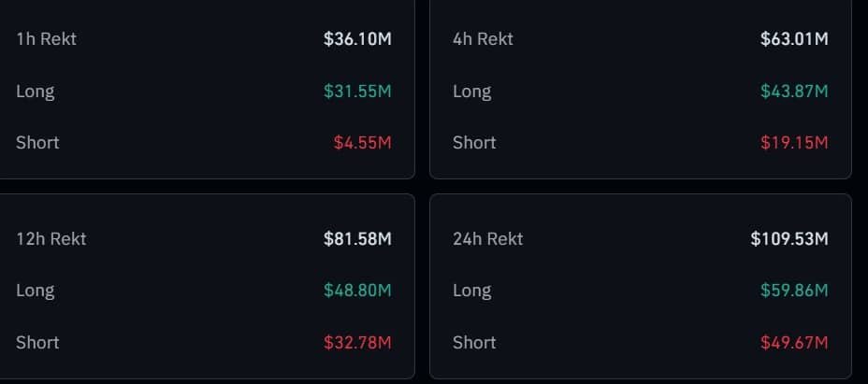
Task: Click the Long label in 1h card
Action: tap(36, 92)
